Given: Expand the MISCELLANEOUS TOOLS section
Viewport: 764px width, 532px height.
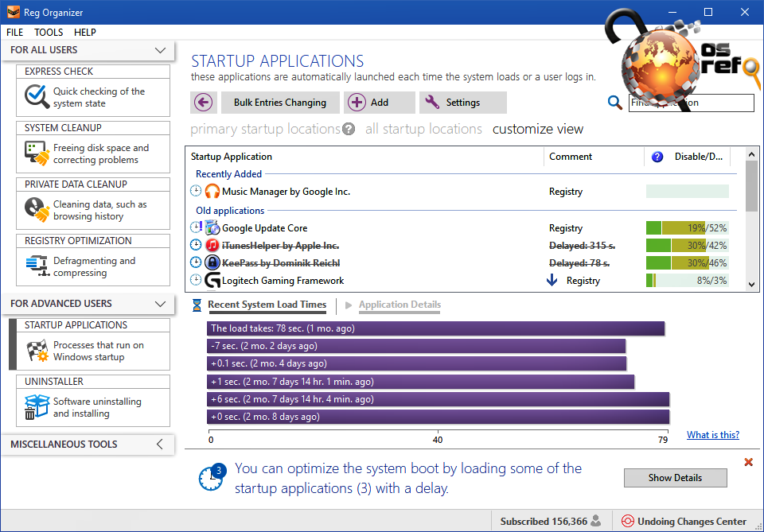Looking at the screenshot, I should tap(160, 444).
